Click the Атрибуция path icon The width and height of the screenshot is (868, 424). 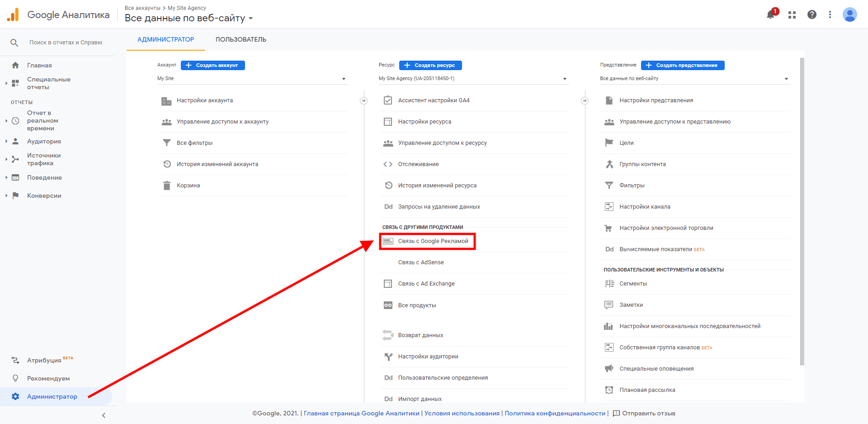[15, 360]
